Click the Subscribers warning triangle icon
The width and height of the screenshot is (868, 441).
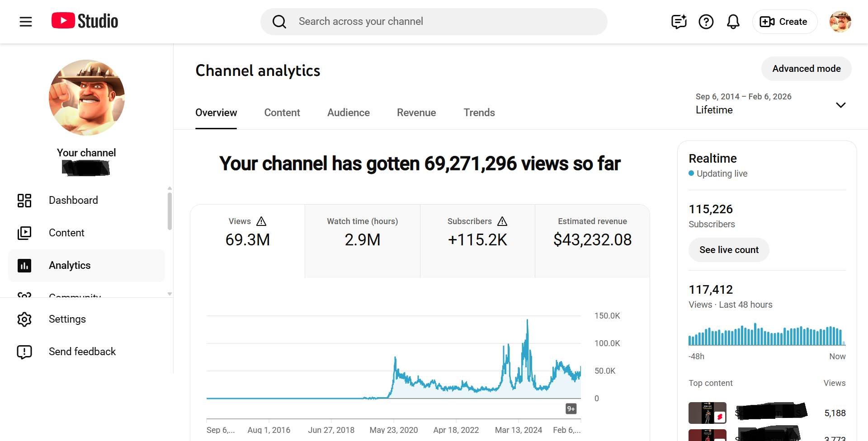coord(502,221)
